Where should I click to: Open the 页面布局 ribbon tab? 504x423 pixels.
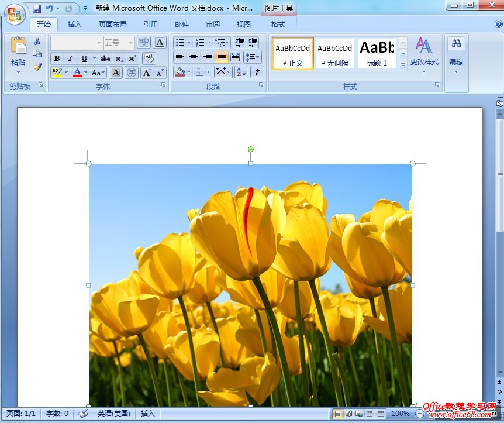[x=112, y=25]
